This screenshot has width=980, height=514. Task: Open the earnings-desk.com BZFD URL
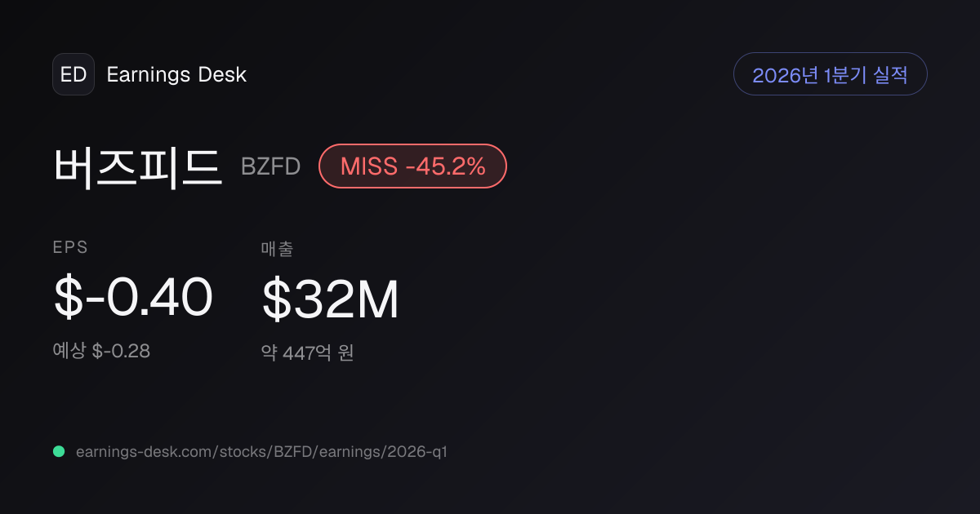pos(261,451)
